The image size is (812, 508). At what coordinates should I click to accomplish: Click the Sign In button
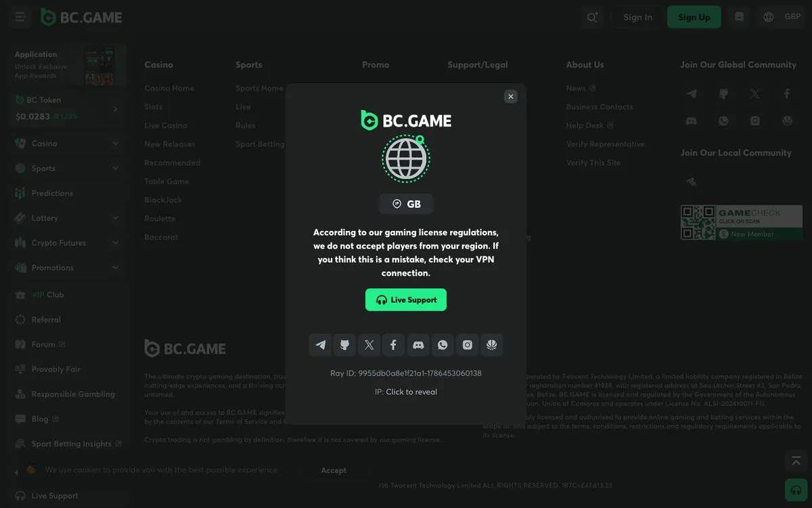pos(638,17)
